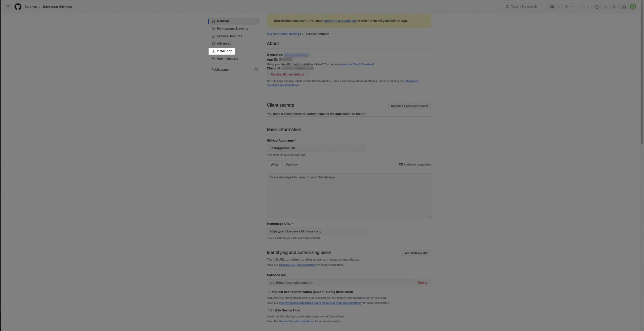Click the Add Callback URL button
The image size is (644, 331).
point(416,253)
